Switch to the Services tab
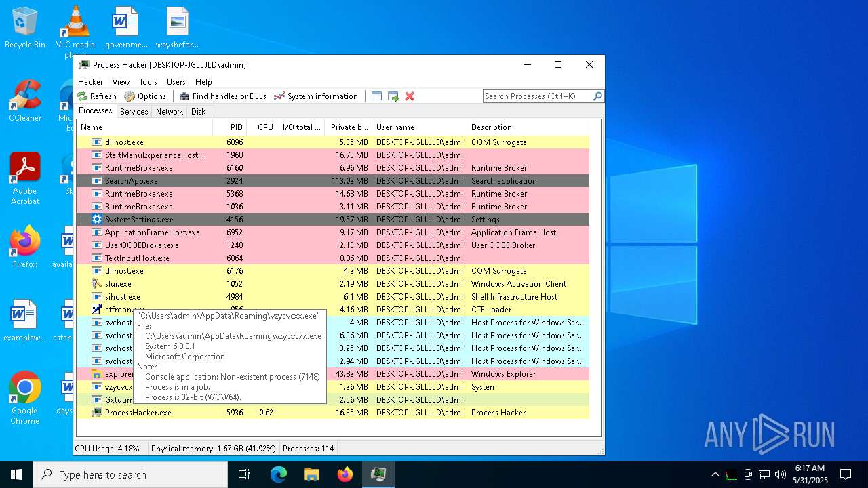 (x=134, y=112)
